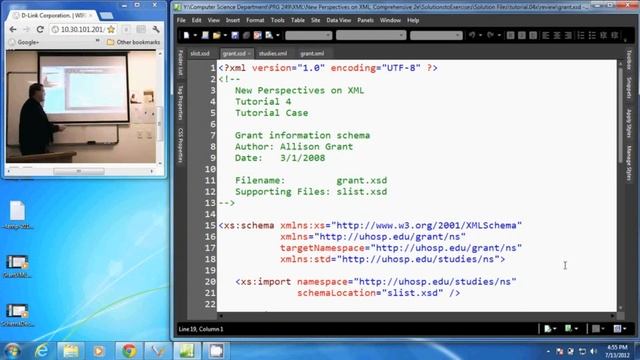640x360 pixels.
Task: Close the grant.xsd tab
Action: click(249, 53)
